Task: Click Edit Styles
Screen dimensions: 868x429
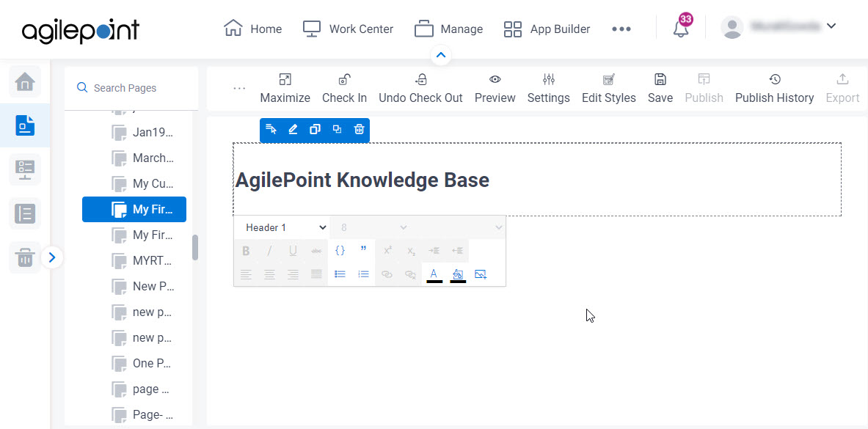Action: [x=609, y=89]
